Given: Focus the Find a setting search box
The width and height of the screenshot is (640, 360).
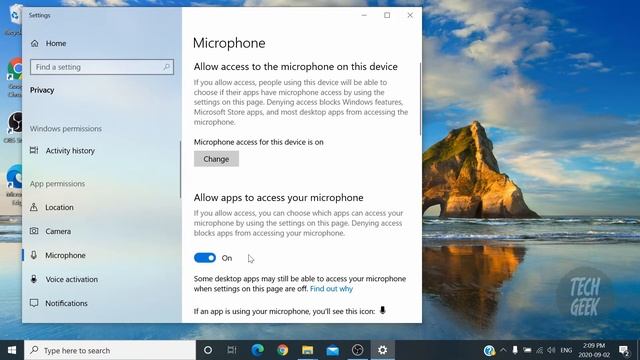Looking at the screenshot, I should coord(102,67).
